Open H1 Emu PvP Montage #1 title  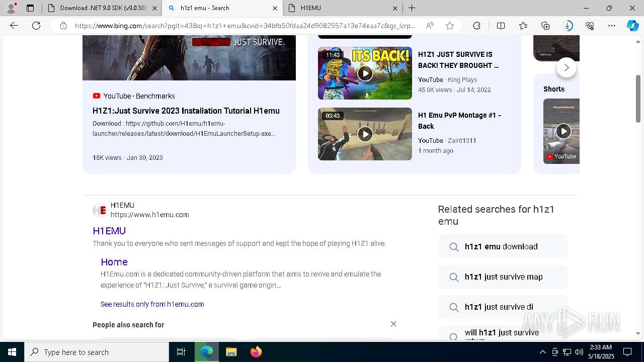pyautogui.click(x=459, y=121)
